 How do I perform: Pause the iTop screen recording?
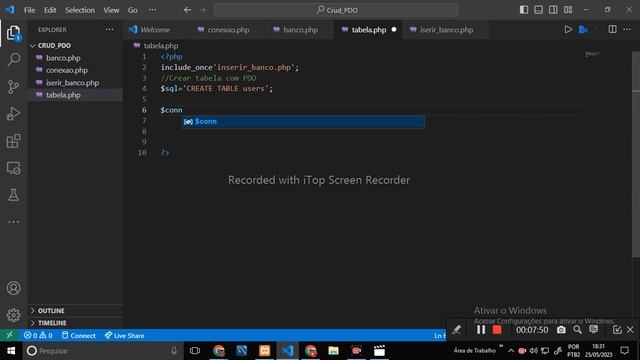point(481,329)
